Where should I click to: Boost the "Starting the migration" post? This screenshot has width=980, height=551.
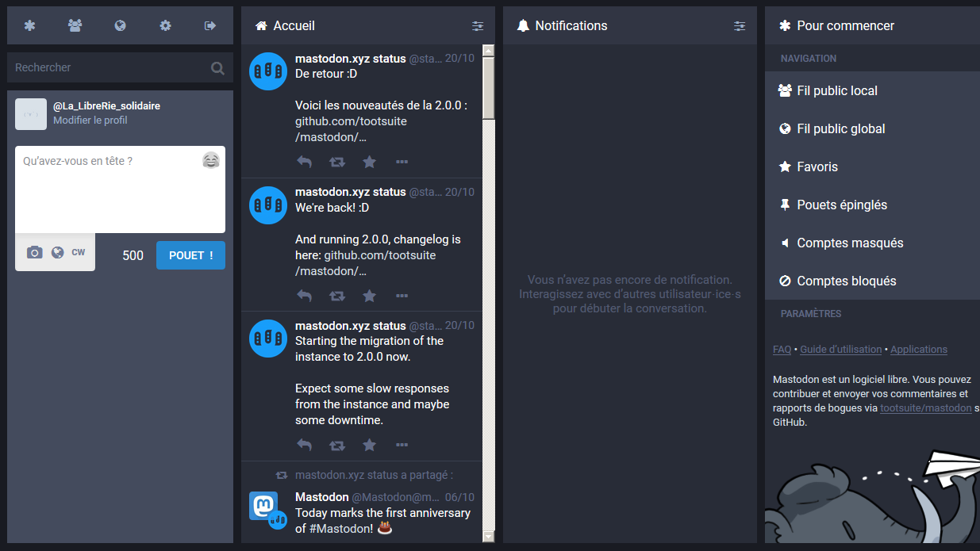pyautogui.click(x=337, y=446)
